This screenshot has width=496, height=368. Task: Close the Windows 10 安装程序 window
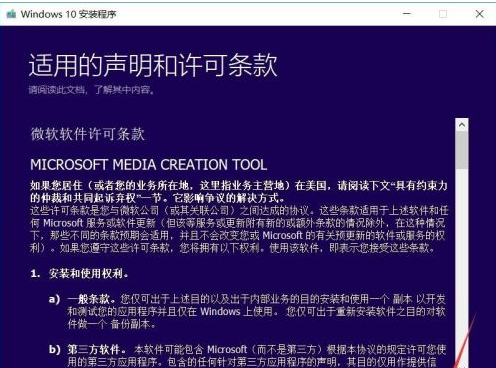point(480,14)
